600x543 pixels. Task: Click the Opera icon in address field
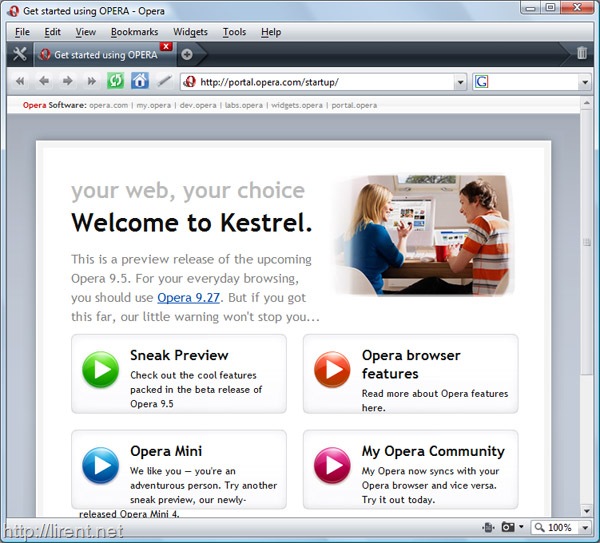(189, 82)
